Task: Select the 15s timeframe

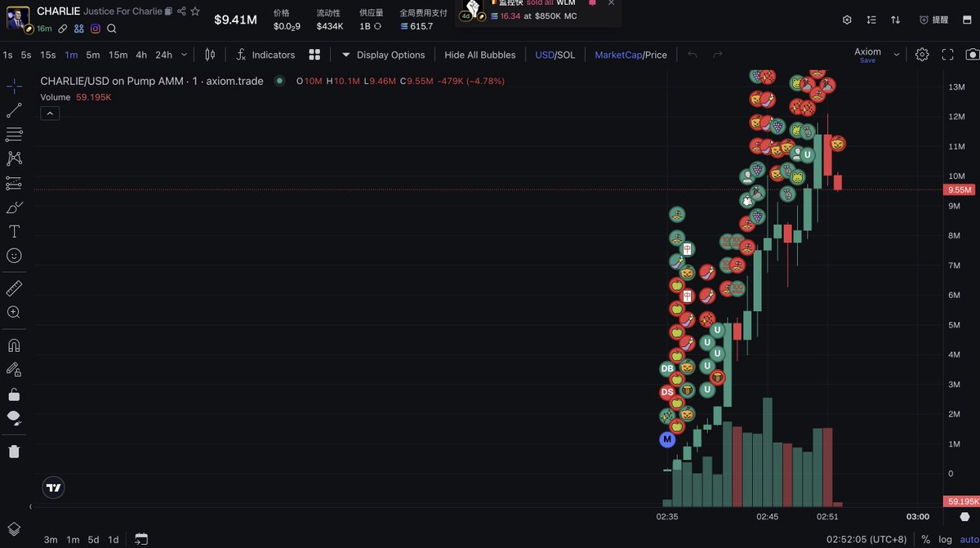Action: click(48, 55)
